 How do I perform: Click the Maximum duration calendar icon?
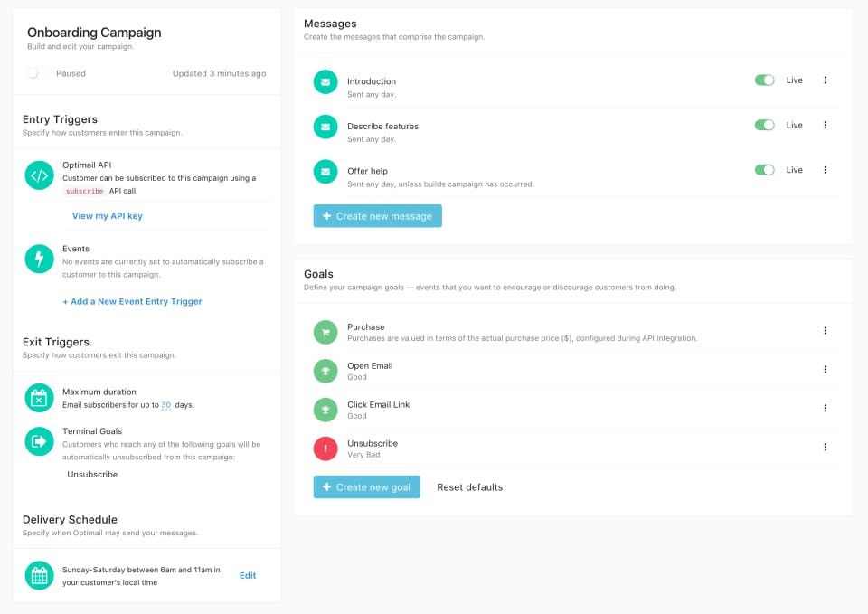point(38,397)
